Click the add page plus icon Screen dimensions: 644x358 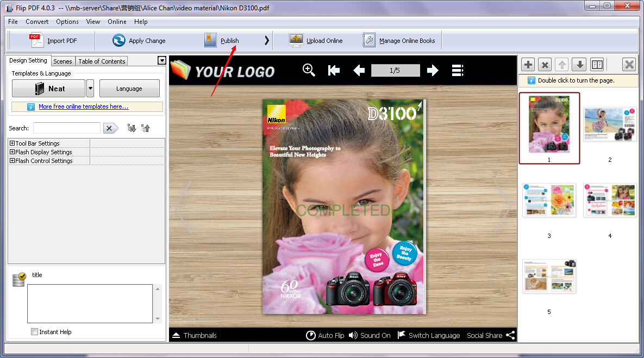(x=528, y=65)
